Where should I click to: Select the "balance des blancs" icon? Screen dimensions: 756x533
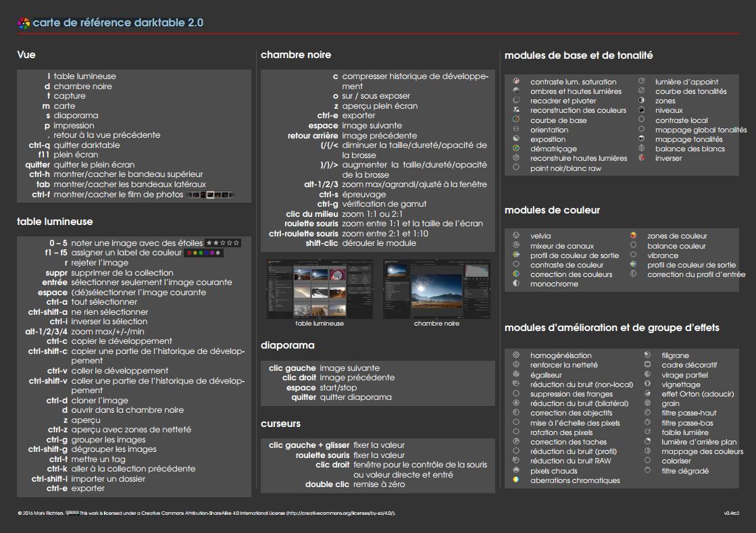tap(641, 148)
